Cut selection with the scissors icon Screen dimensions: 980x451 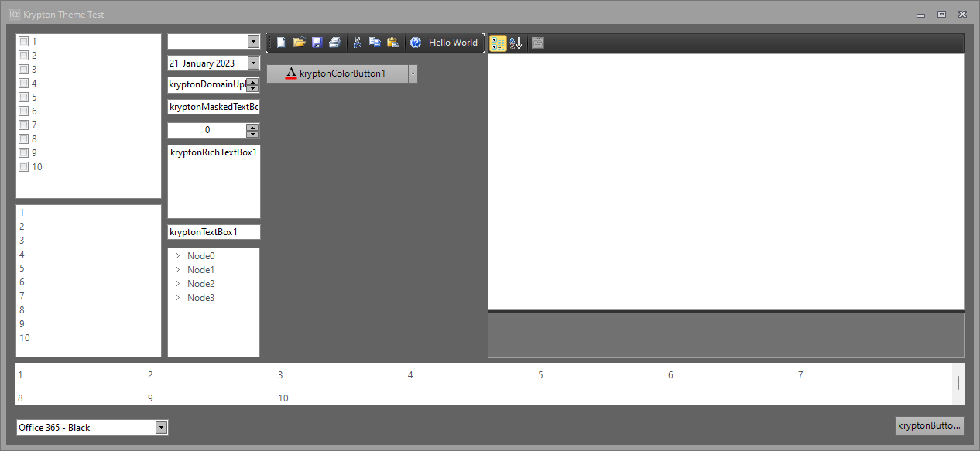coord(357,43)
